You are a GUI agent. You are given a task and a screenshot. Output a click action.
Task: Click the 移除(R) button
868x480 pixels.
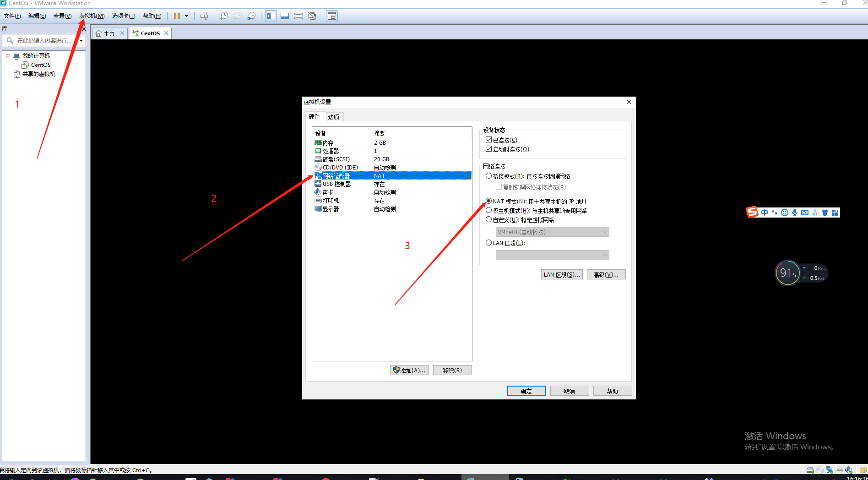[452, 370]
